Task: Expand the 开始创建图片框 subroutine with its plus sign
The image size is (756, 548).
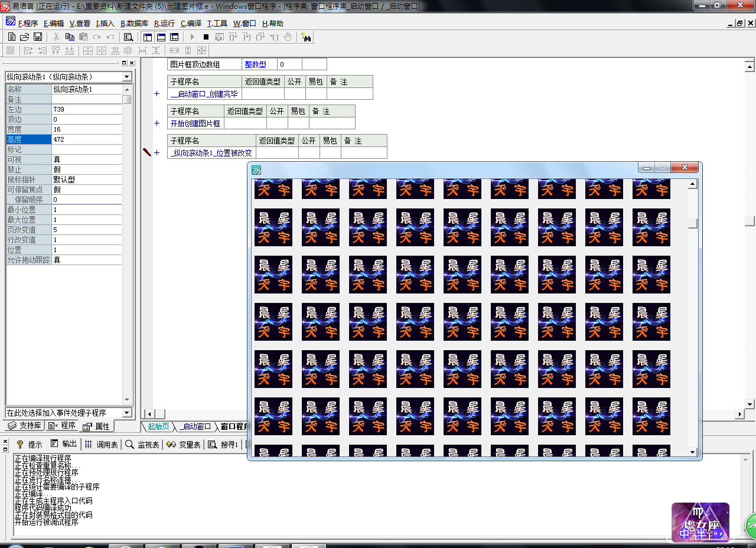Action: pos(157,123)
